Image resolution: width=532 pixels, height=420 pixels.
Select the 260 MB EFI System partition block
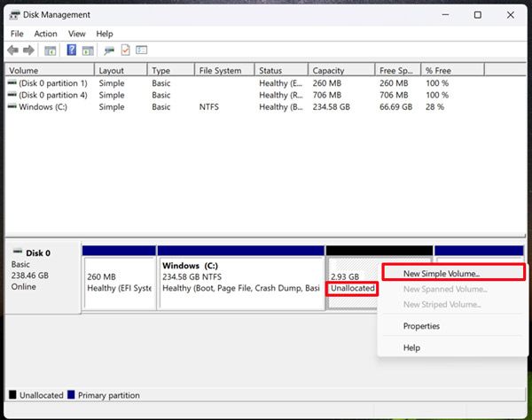(119, 277)
